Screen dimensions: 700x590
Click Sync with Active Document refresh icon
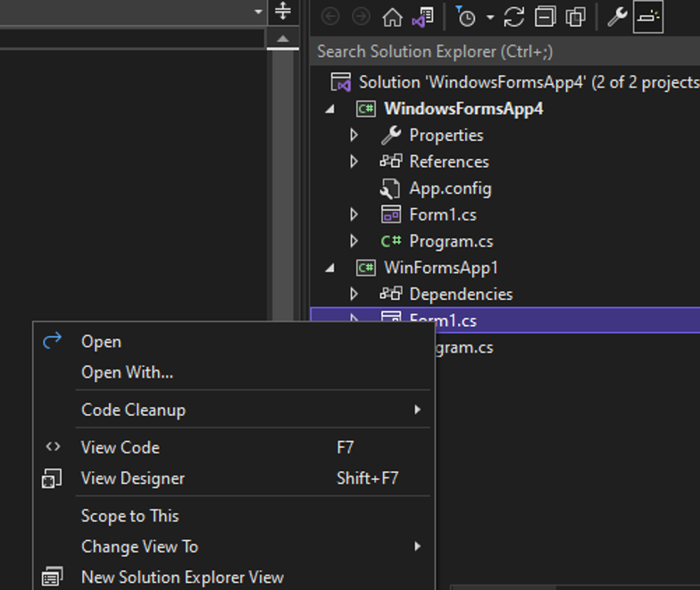pyautogui.click(x=514, y=18)
